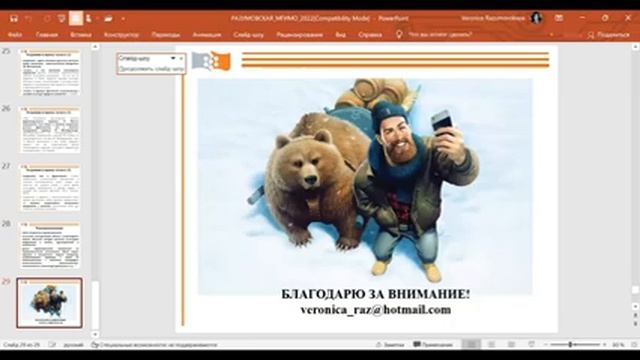
Task: Click the zoom percentage value
Action: tap(618, 345)
